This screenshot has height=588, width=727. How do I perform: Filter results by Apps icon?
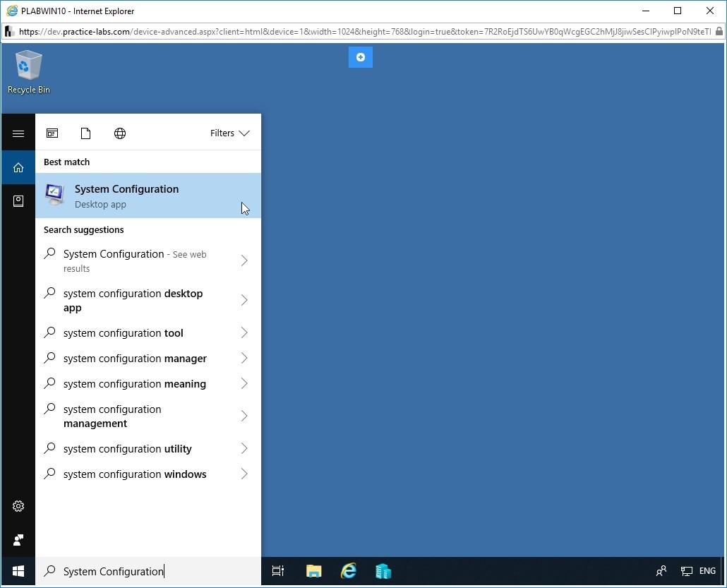coord(52,133)
